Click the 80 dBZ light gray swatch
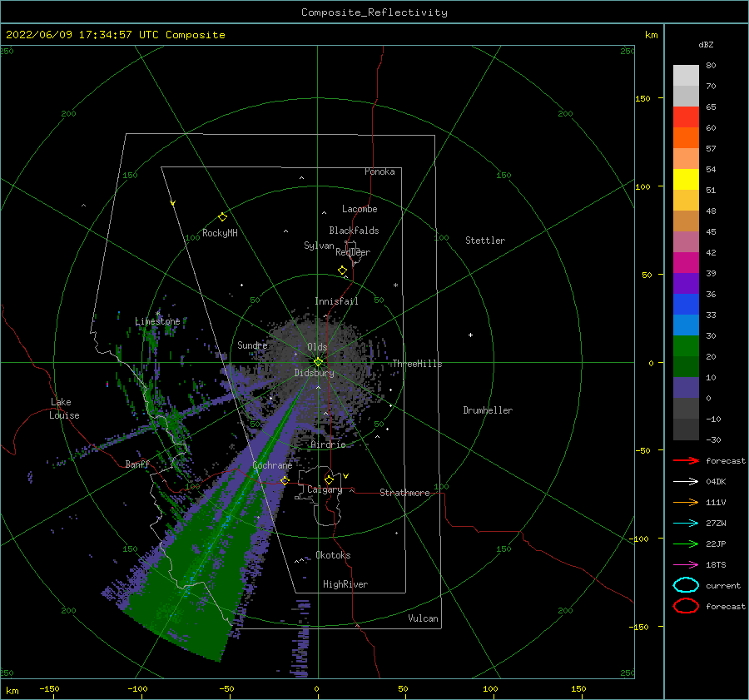749x700 pixels. (x=686, y=75)
